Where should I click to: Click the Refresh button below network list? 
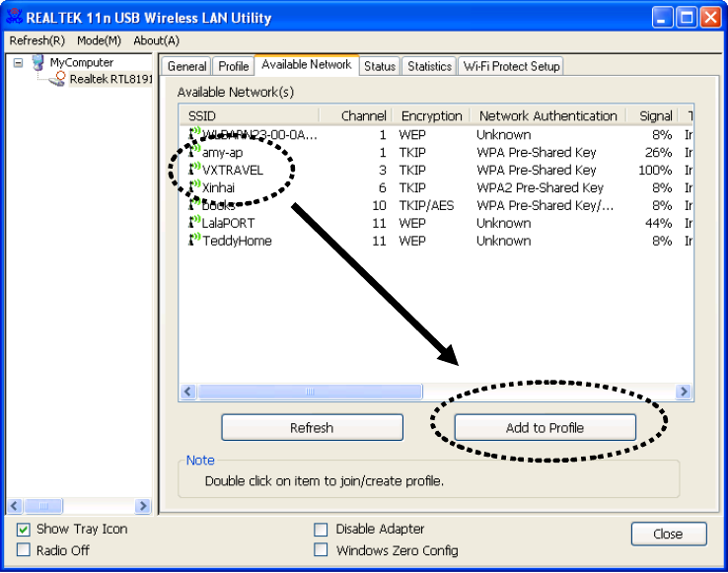pyautogui.click(x=312, y=427)
